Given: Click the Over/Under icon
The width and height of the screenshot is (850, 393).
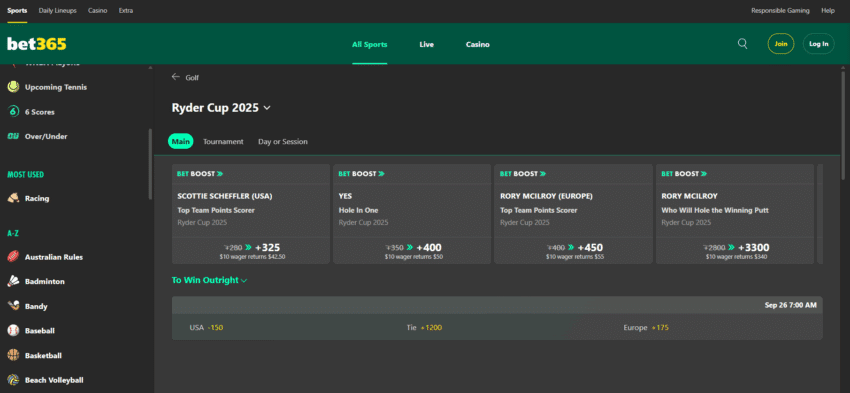Looking at the screenshot, I should pos(14,137).
